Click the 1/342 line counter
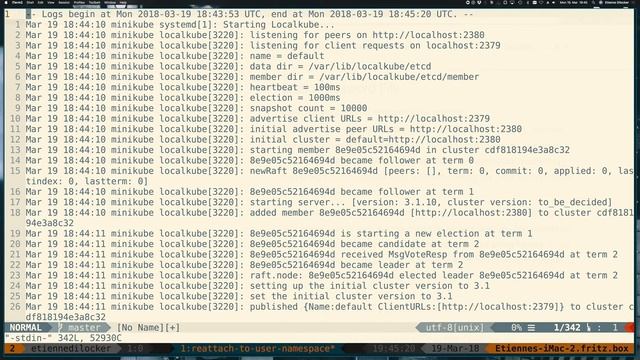640x360 pixels. click(x=567, y=327)
